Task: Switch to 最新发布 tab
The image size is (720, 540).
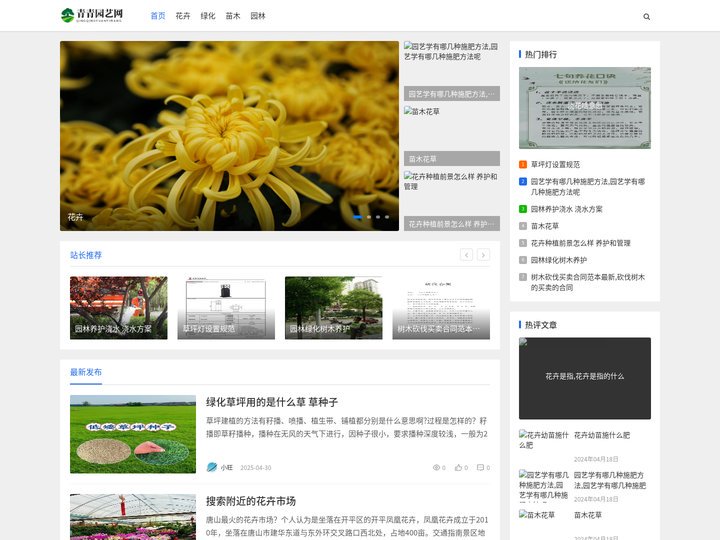Action: click(86, 372)
